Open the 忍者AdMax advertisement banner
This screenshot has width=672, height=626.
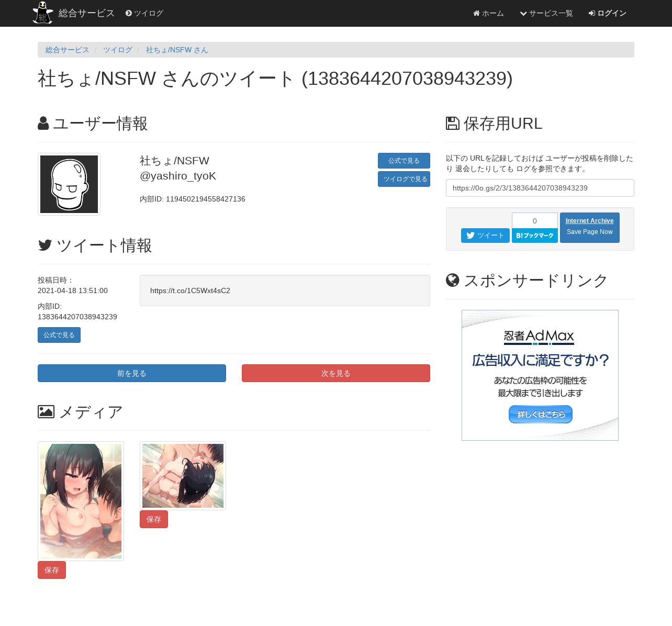[540, 375]
